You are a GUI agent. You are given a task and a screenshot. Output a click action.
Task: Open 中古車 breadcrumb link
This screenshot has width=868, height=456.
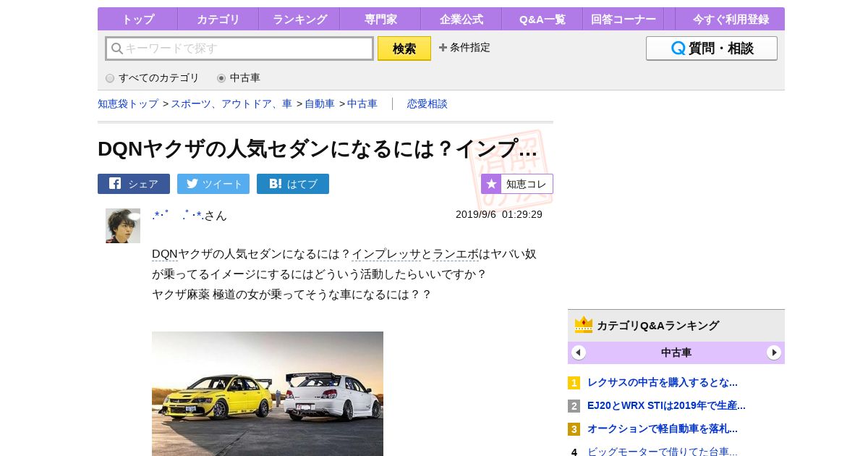point(362,104)
